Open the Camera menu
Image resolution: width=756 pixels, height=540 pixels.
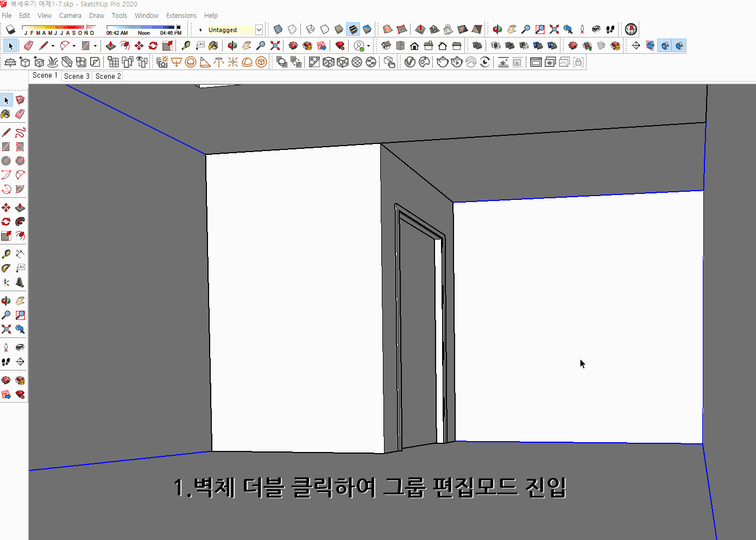(70, 15)
